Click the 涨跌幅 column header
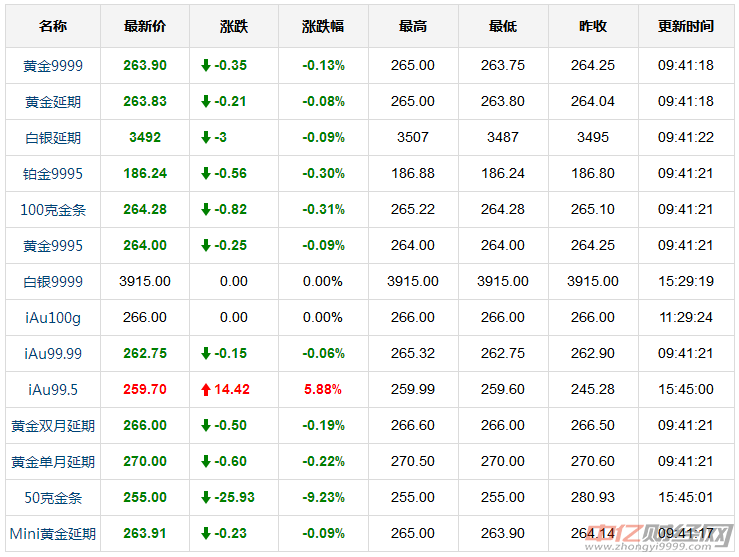The height and width of the screenshot is (557, 739). click(323, 27)
